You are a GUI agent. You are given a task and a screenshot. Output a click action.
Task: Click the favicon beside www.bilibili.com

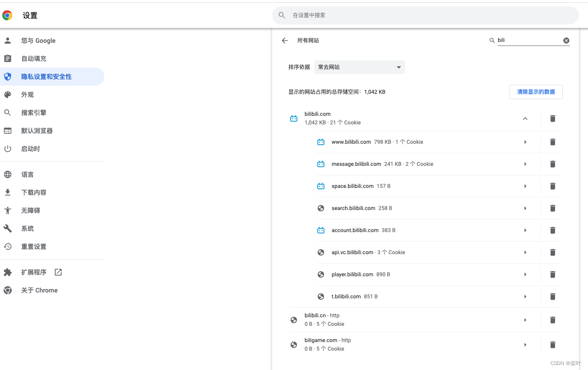point(321,142)
